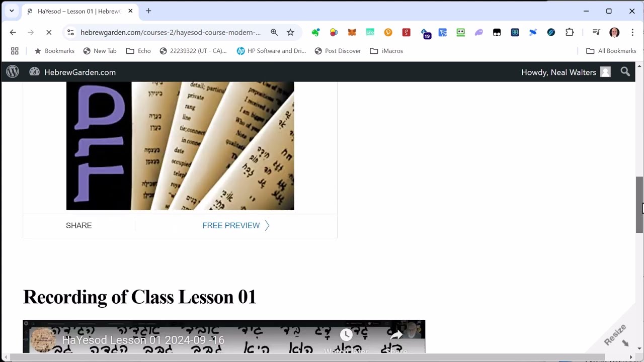Image resolution: width=644 pixels, height=362 pixels.
Task: Open the tab search dropdown arrow
Action: (12, 11)
